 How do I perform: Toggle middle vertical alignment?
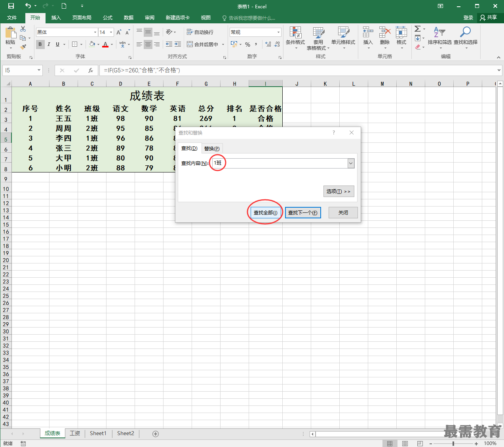pos(148,32)
